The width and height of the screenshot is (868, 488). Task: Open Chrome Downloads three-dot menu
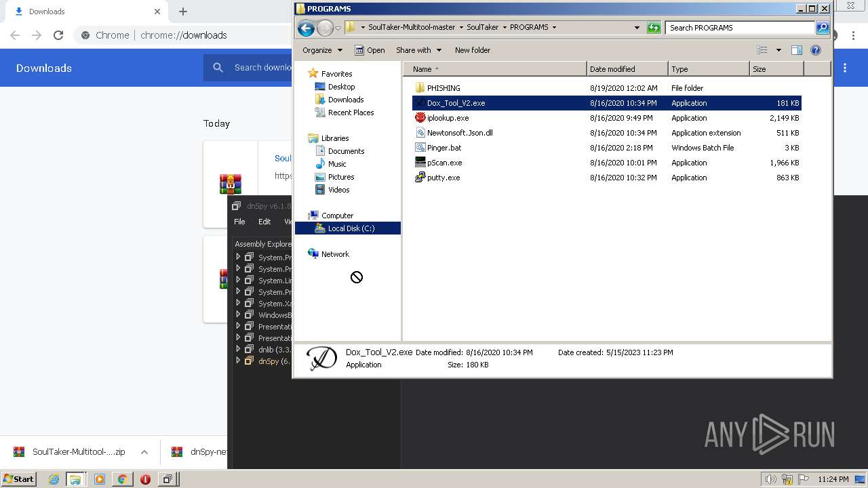pyautogui.click(x=845, y=68)
